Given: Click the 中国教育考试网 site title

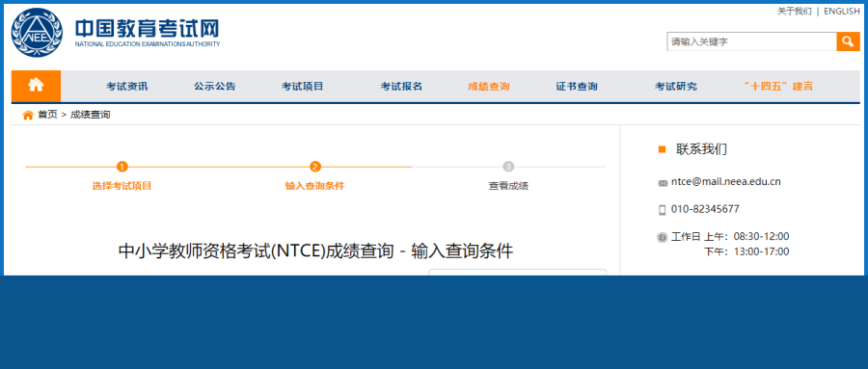Looking at the screenshot, I should [x=148, y=28].
